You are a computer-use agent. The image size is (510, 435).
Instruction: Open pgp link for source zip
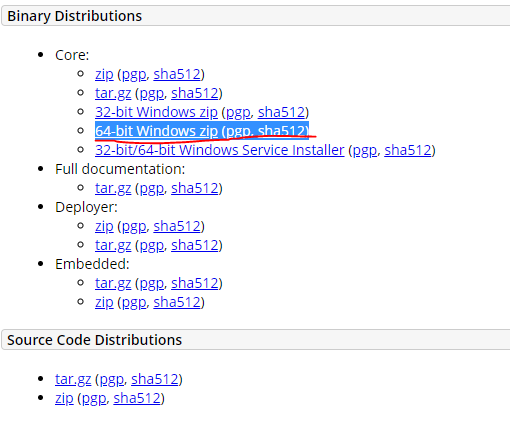(94, 398)
